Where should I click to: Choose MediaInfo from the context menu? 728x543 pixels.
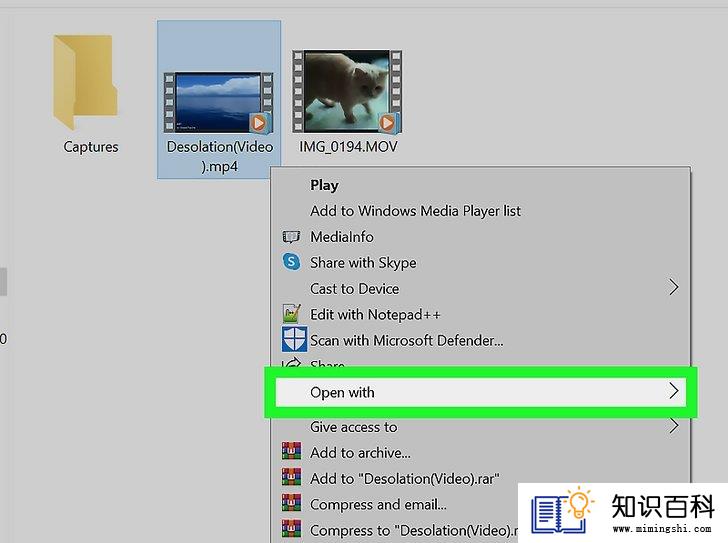pos(342,237)
